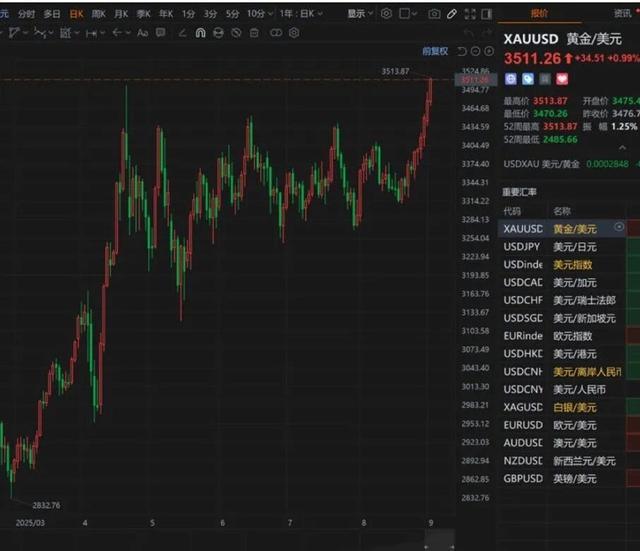Click the 3511.26 current price marker on axis
This screenshot has width=640, height=551.
[473, 79]
